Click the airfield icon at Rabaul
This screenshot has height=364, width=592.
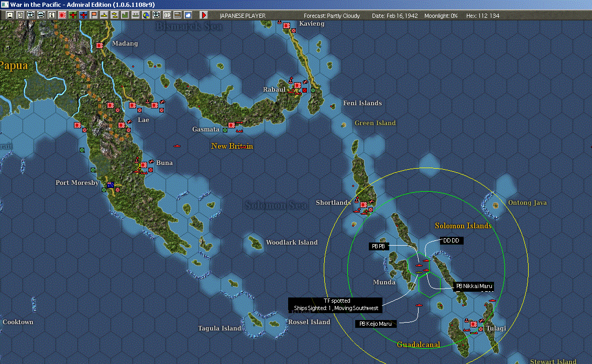coord(305,82)
